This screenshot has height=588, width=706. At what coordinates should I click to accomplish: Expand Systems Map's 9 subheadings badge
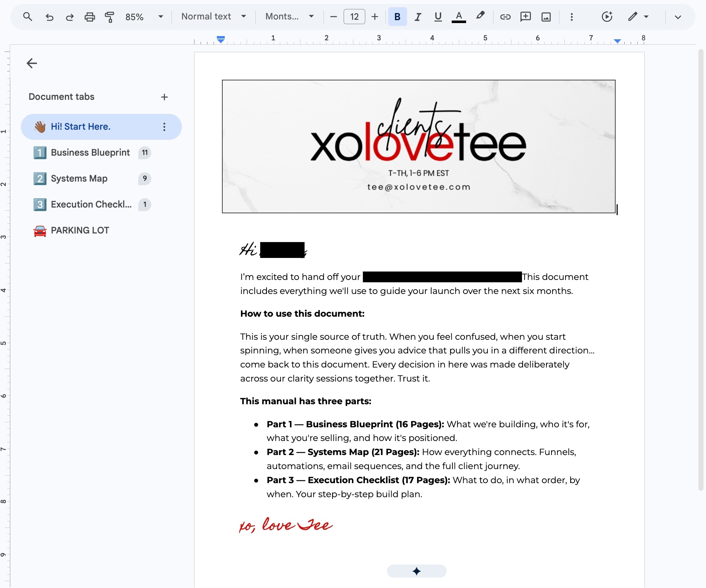(x=145, y=179)
